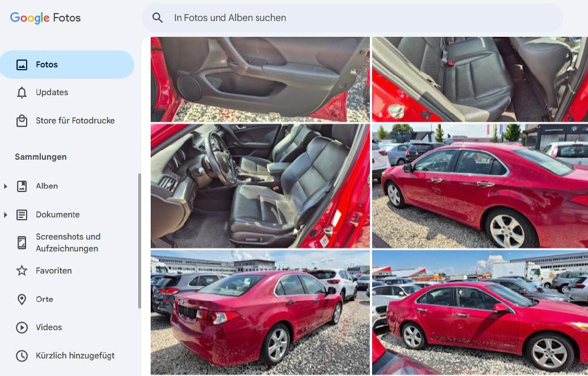Open Favoriten via star icon
Image resolution: width=588 pixels, height=376 pixels.
click(22, 271)
